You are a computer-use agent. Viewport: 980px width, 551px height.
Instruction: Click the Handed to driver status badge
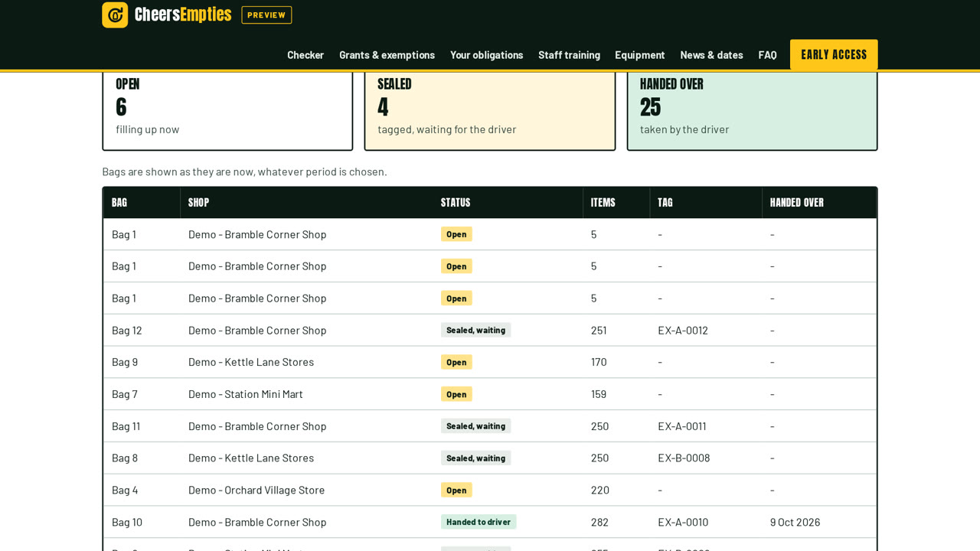click(479, 522)
